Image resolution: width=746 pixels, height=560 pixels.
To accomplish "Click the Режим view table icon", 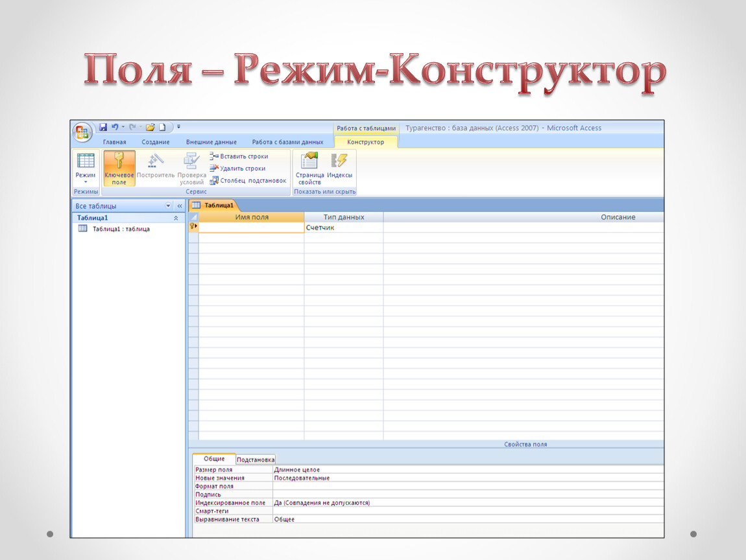I will [86, 161].
